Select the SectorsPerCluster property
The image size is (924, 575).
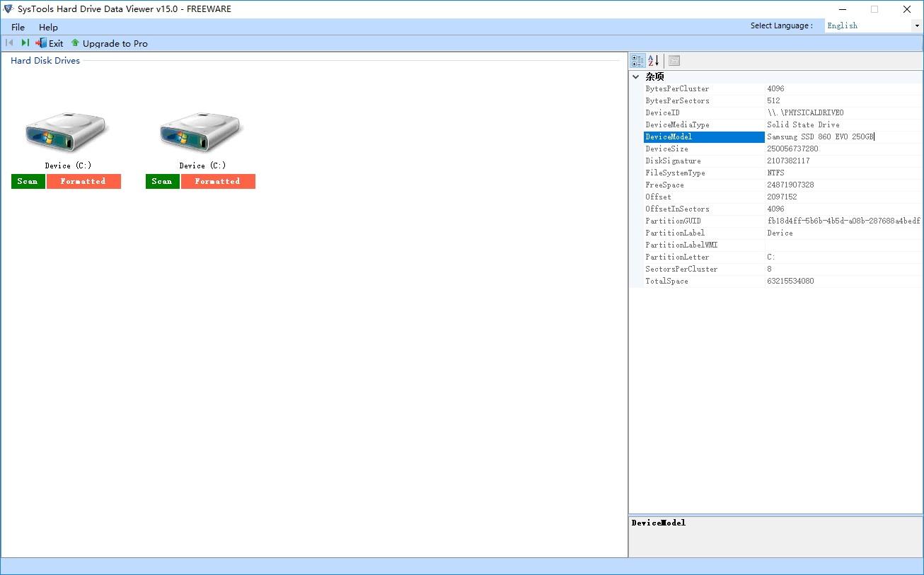point(681,269)
